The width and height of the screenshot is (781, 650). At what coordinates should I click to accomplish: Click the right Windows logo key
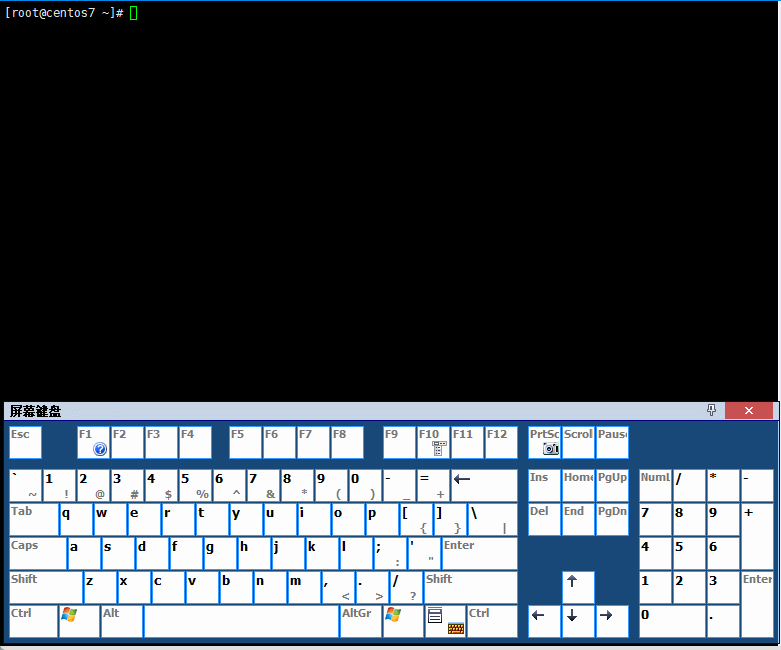[403, 621]
